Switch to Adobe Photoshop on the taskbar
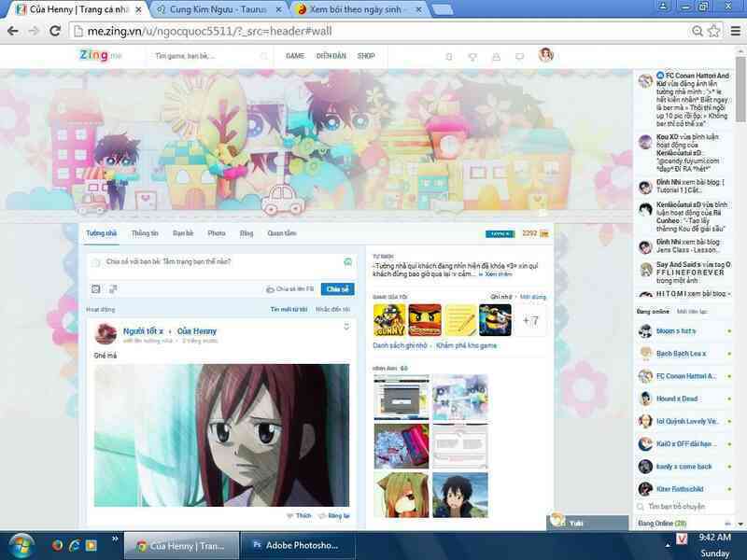Viewport: 747px width, 560px height. [x=298, y=546]
